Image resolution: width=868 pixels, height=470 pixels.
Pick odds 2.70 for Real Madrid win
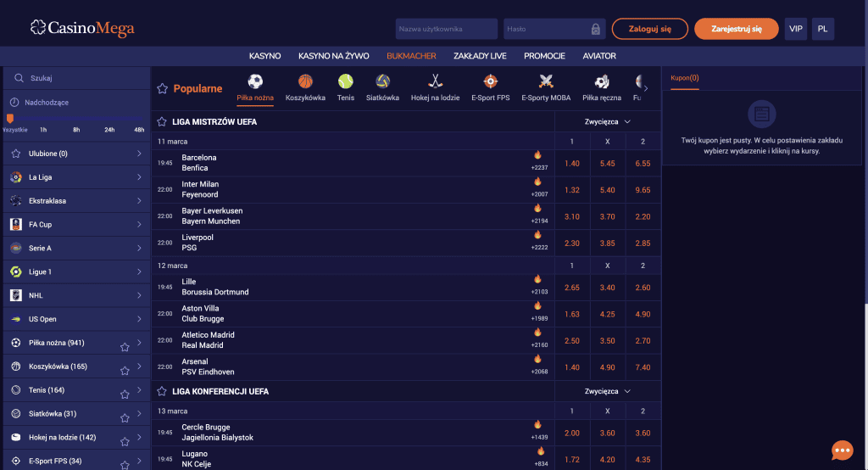[643, 341]
